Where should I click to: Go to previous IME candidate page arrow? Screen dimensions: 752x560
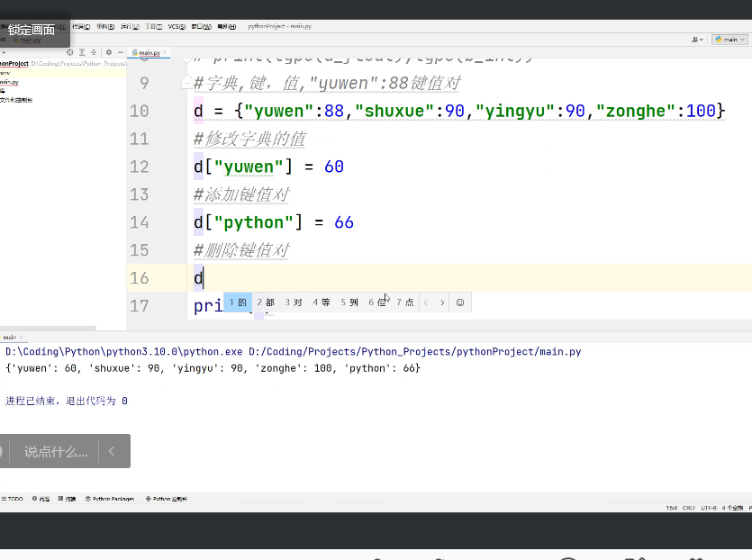click(x=427, y=303)
